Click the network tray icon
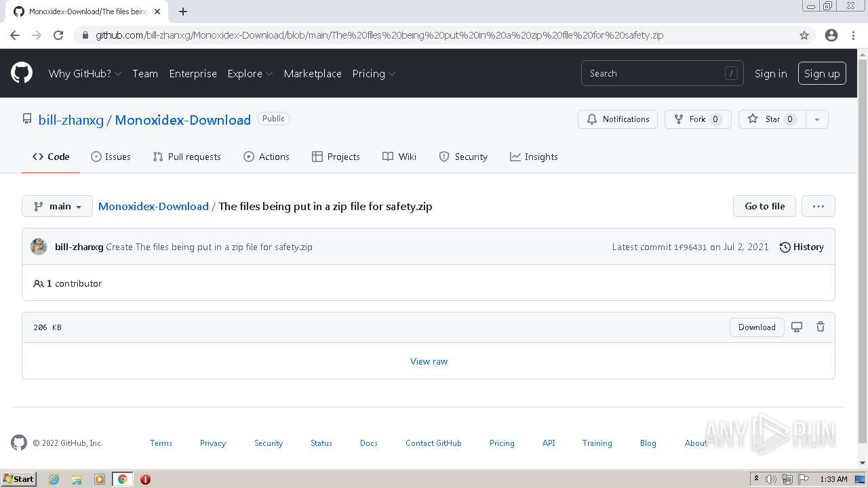This screenshot has width=868, height=488. click(787, 479)
